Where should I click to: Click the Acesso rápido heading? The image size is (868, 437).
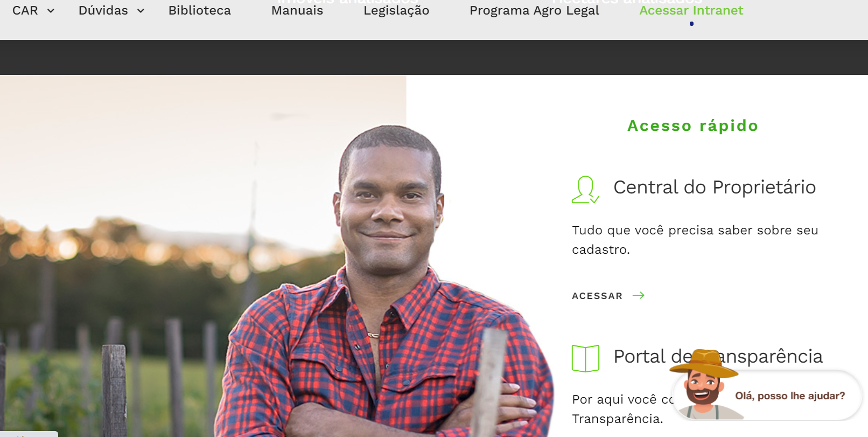[693, 126]
